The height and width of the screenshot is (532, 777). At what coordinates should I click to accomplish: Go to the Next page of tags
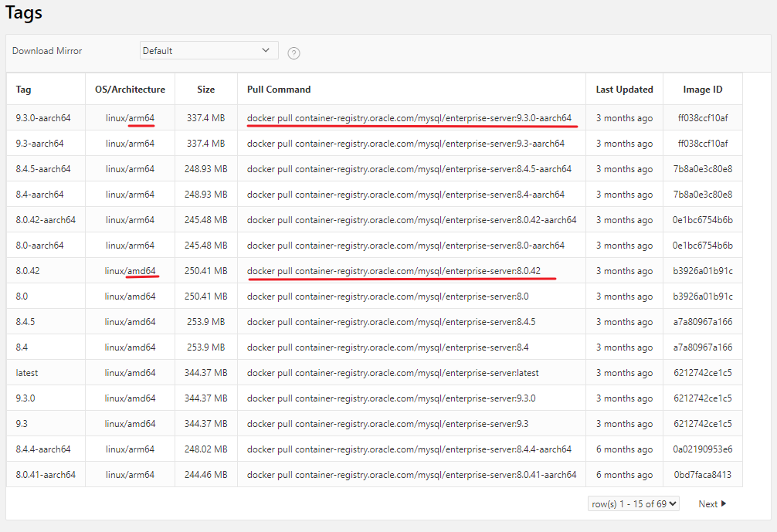click(712, 503)
